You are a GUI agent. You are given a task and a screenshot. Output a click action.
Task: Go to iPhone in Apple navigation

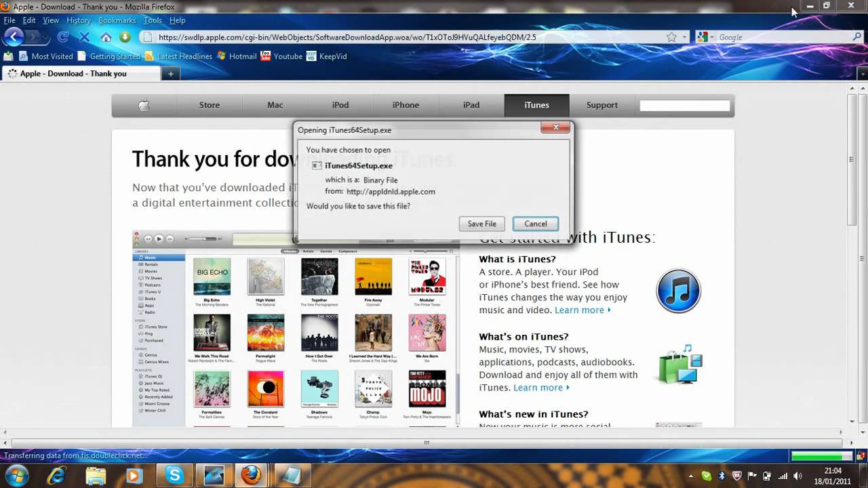(406, 105)
